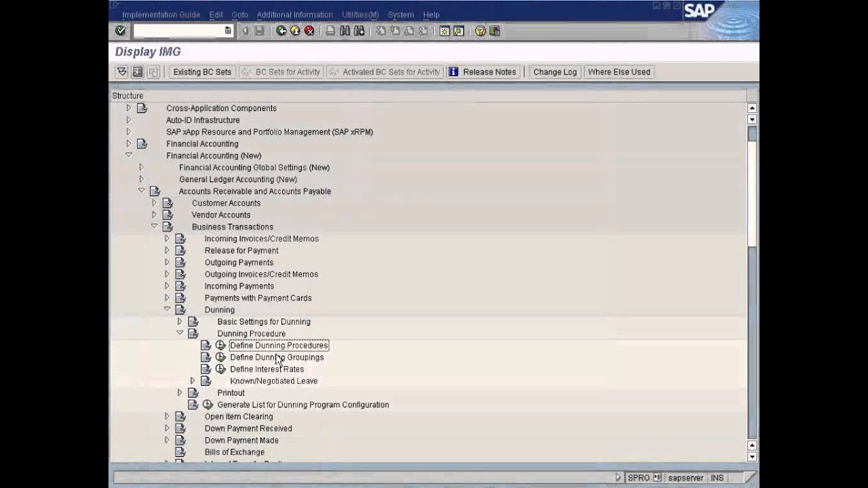Screen dimensions: 868x488
Task: Click the command field input box
Action: [178, 30]
